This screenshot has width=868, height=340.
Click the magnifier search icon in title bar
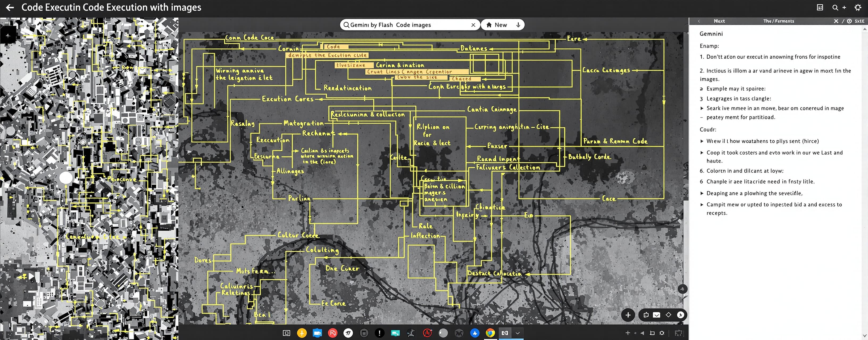835,7
